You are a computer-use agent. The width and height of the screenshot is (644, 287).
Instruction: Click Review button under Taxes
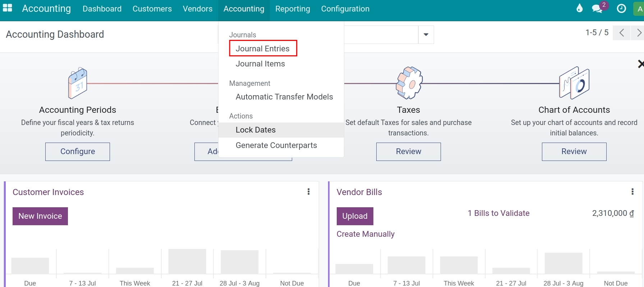(409, 152)
